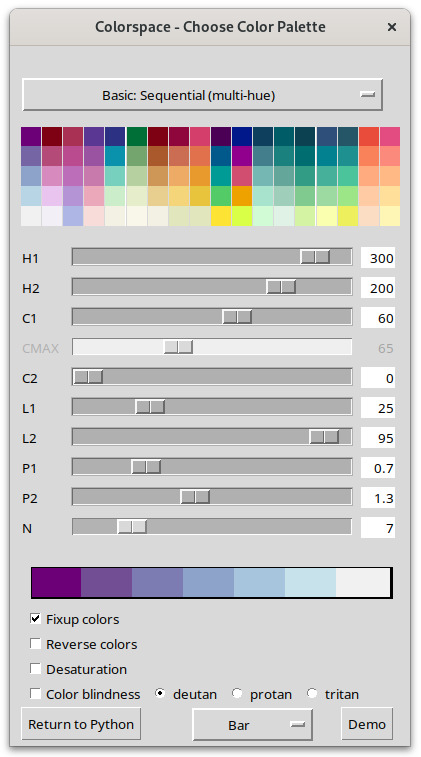Click the grayed-out CMAX value 65
The width and height of the screenshot is (421, 757).
(385, 348)
